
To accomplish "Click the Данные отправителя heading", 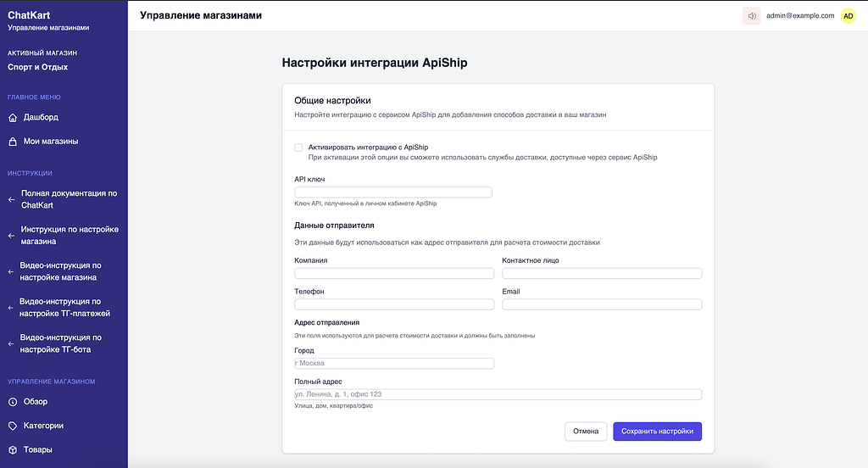I will pos(334,226).
